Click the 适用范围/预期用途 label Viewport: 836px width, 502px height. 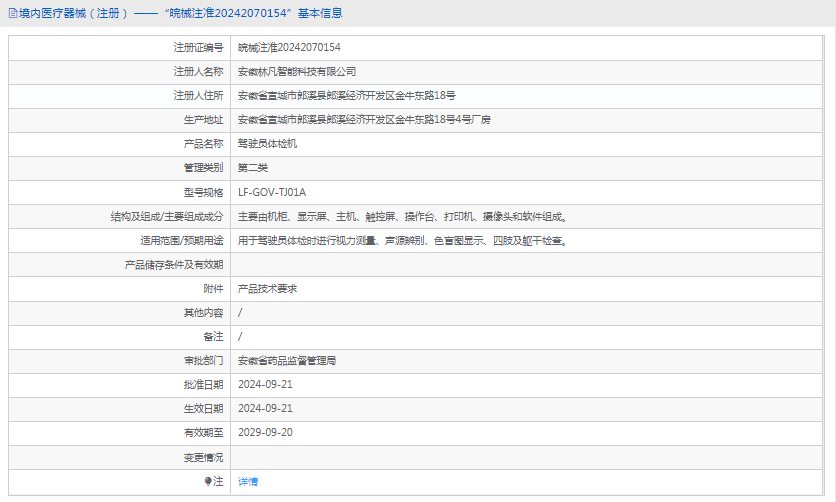tap(182, 240)
